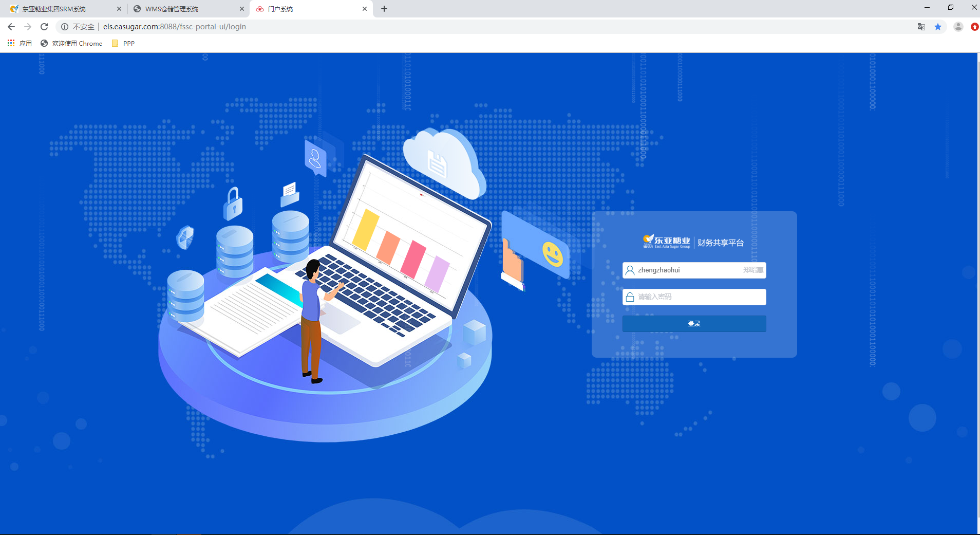Viewport: 980px width, 535px height.
Task: Click the browser back arrow
Action: [11, 27]
